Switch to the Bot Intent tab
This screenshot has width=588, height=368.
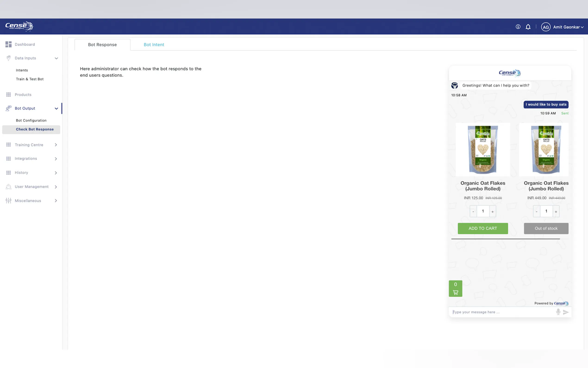pos(154,44)
